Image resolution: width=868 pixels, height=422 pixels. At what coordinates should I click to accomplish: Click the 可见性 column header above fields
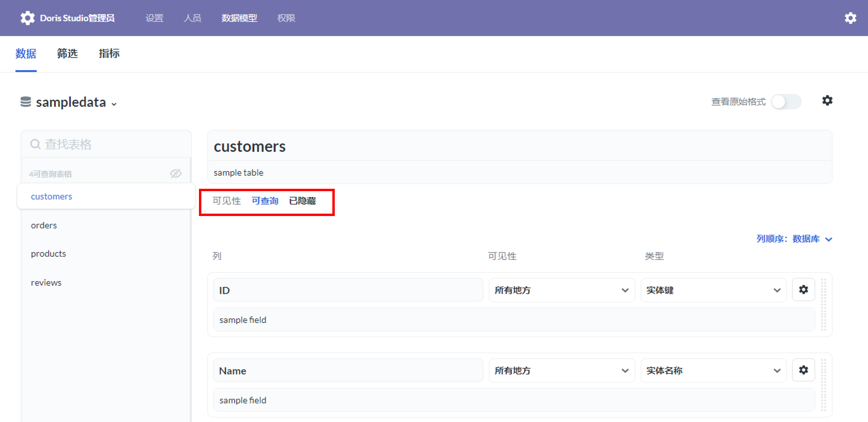tap(502, 256)
